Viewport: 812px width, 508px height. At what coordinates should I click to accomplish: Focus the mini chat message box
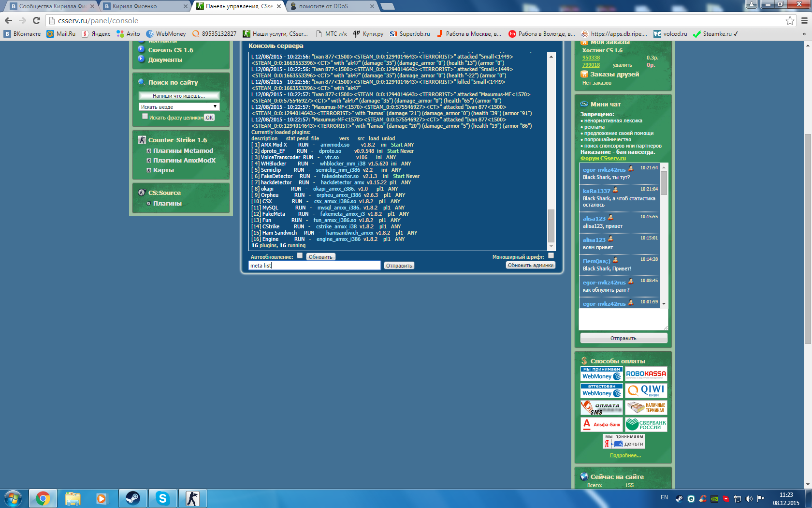623,320
